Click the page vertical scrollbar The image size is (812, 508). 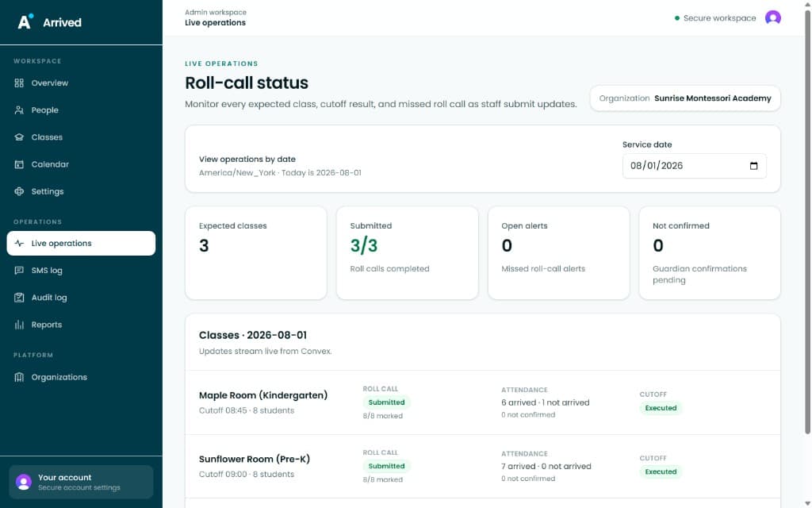coord(806,223)
